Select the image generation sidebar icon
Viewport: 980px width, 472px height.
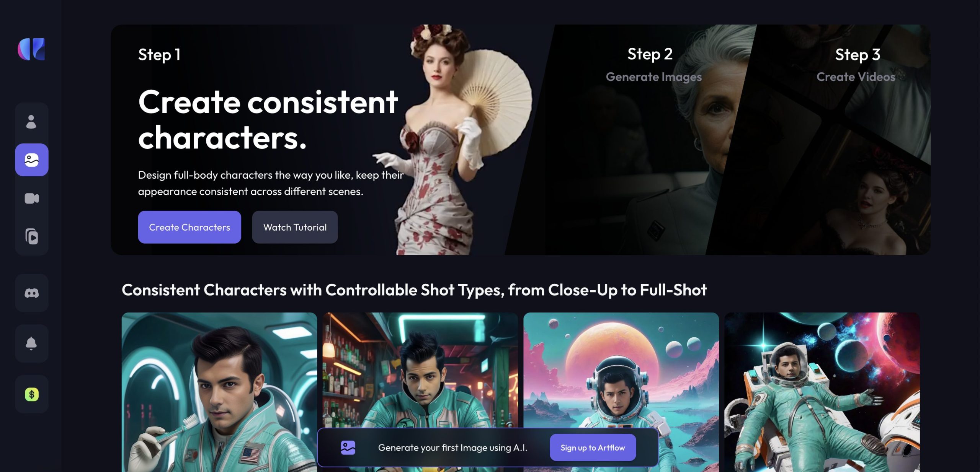click(32, 160)
